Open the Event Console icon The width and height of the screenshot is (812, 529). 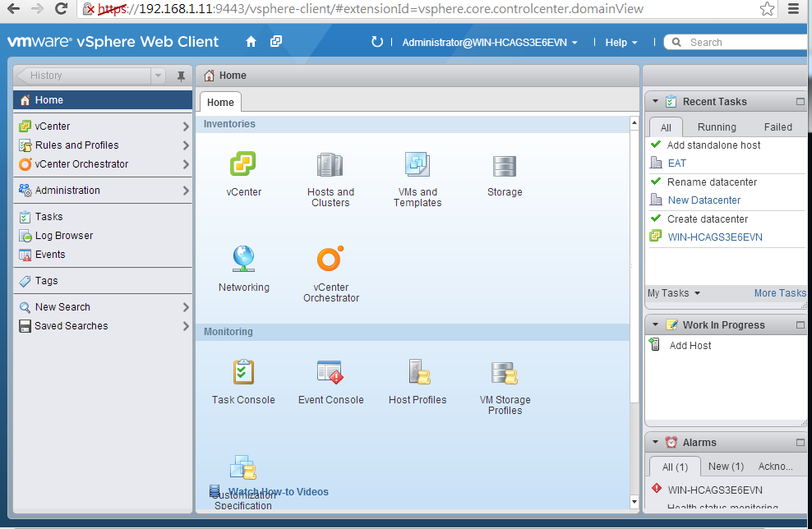(x=330, y=372)
